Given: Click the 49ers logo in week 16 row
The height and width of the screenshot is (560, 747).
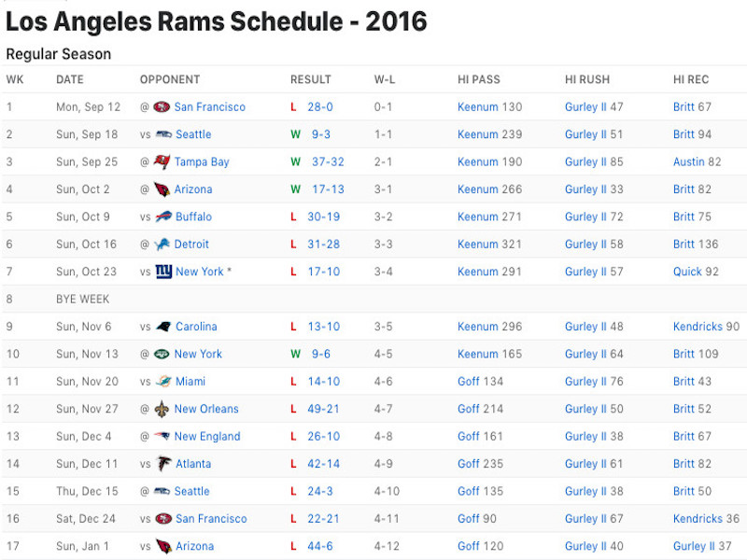Looking at the screenshot, I should (164, 519).
